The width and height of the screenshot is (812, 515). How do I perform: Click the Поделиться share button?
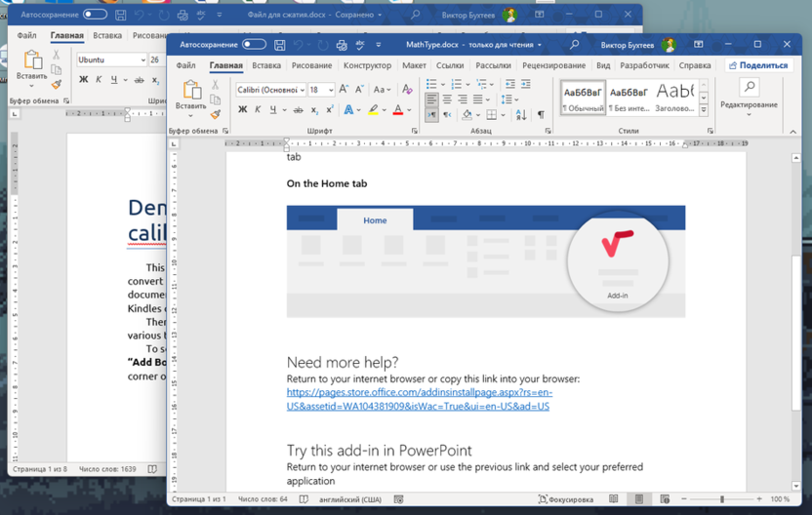point(758,65)
